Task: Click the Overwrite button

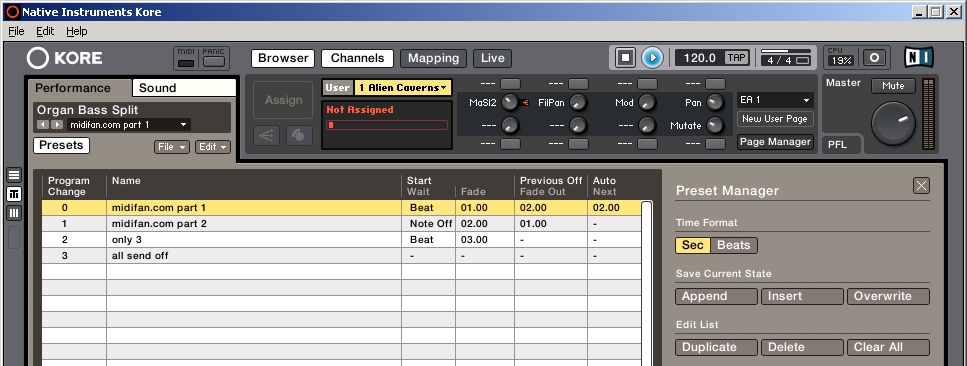Action: click(888, 296)
